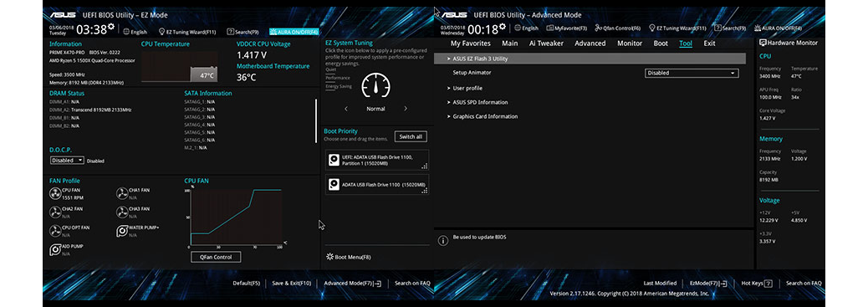Switch to EzMode(F7)
Image resolution: width=868 pixels, height=307 pixels.
tap(708, 284)
